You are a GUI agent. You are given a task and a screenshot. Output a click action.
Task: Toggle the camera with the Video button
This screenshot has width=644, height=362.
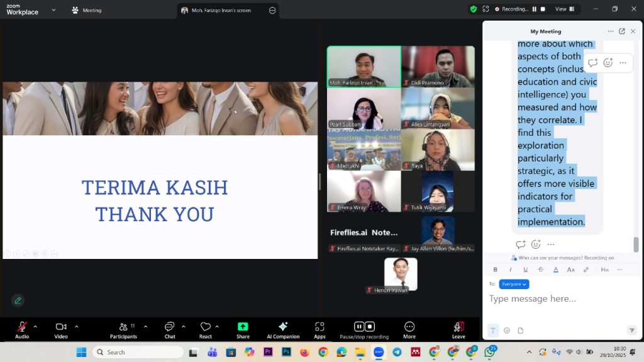click(x=61, y=327)
